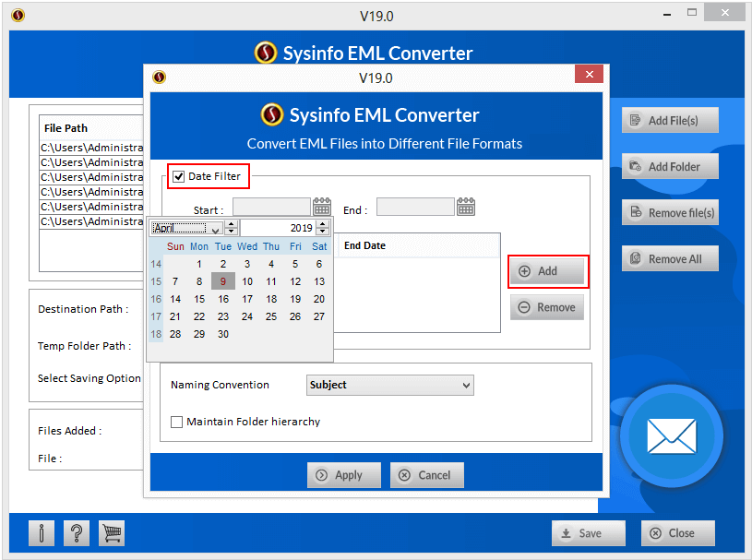Open the End date calendar picker icon
The height and width of the screenshot is (560, 752).
tap(466, 207)
